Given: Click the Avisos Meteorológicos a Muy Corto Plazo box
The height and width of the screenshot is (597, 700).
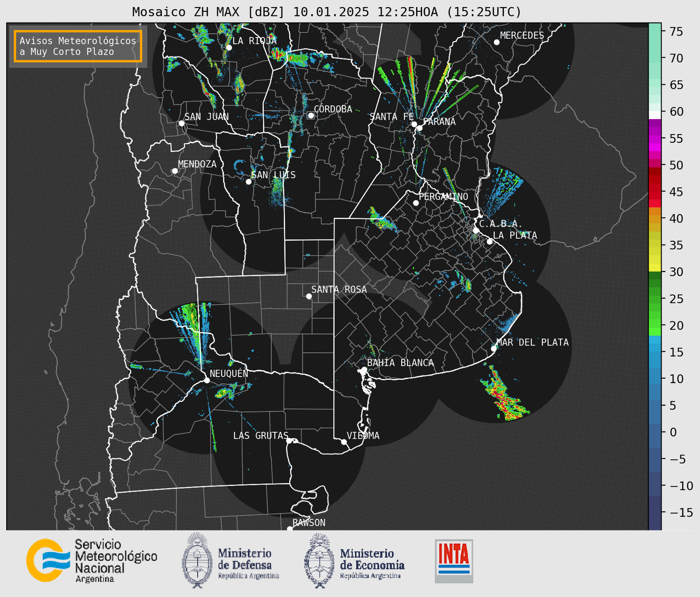Looking at the screenshot, I should click(x=78, y=46).
